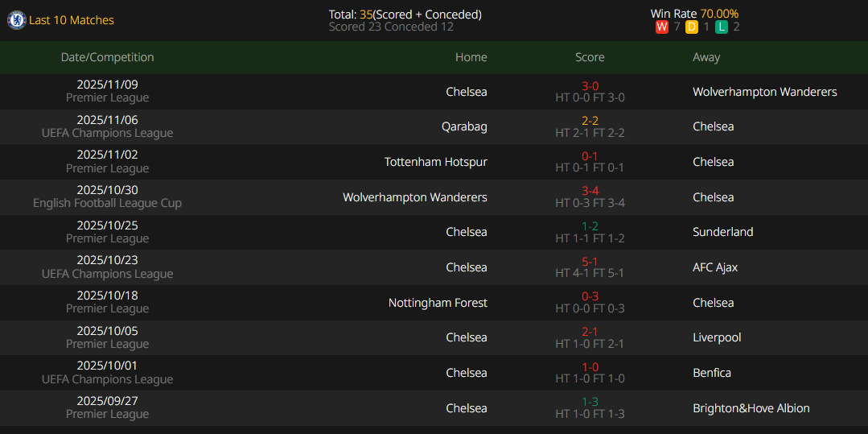This screenshot has width=868, height=434.
Task: Click the Date/Competition column header
Action: pyautogui.click(x=107, y=57)
